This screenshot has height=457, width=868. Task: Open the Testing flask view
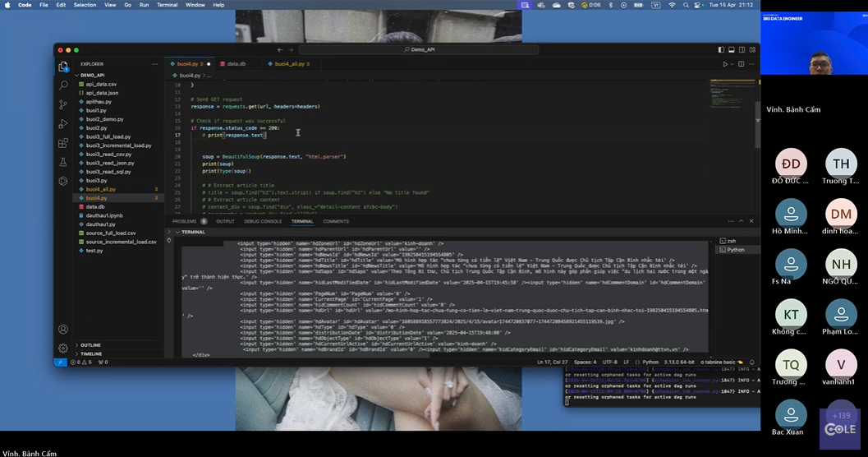(63, 162)
